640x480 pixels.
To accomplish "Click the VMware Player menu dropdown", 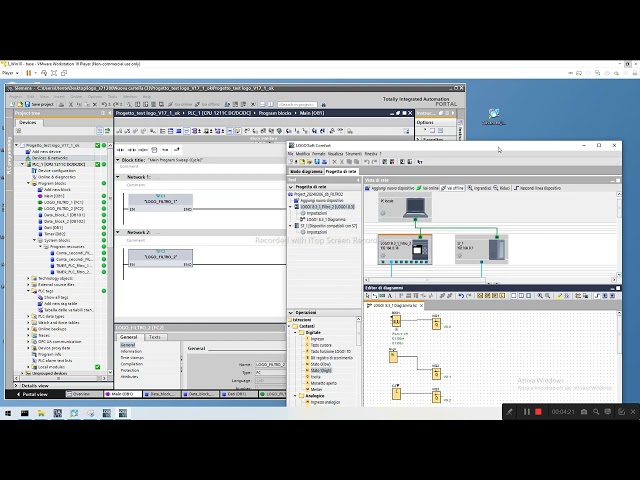I will tap(10, 73).
